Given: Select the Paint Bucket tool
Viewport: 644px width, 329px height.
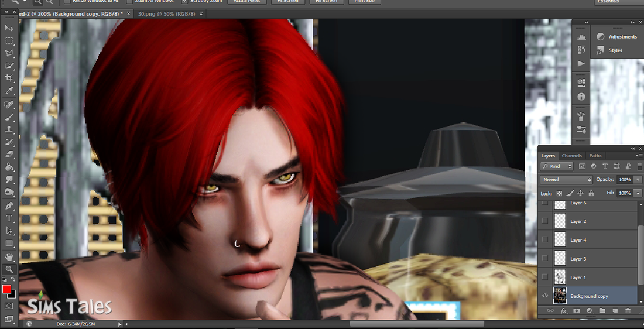Looking at the screenshot, I should click(x=9, y=167).
